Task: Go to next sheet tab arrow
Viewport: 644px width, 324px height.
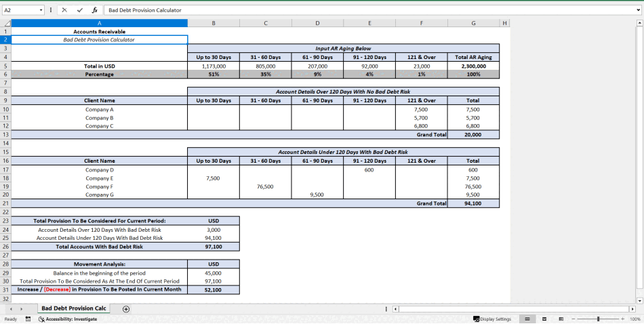Action: 20,309
